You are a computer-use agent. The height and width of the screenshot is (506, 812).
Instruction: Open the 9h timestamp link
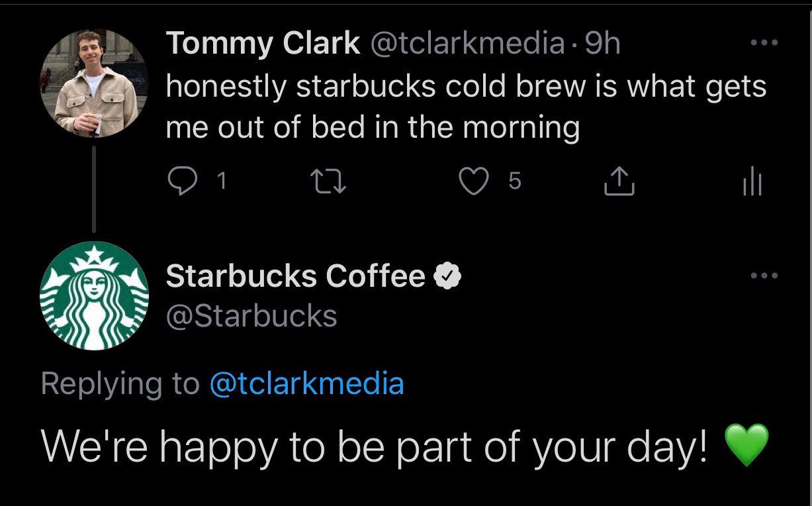coord(602,44)
